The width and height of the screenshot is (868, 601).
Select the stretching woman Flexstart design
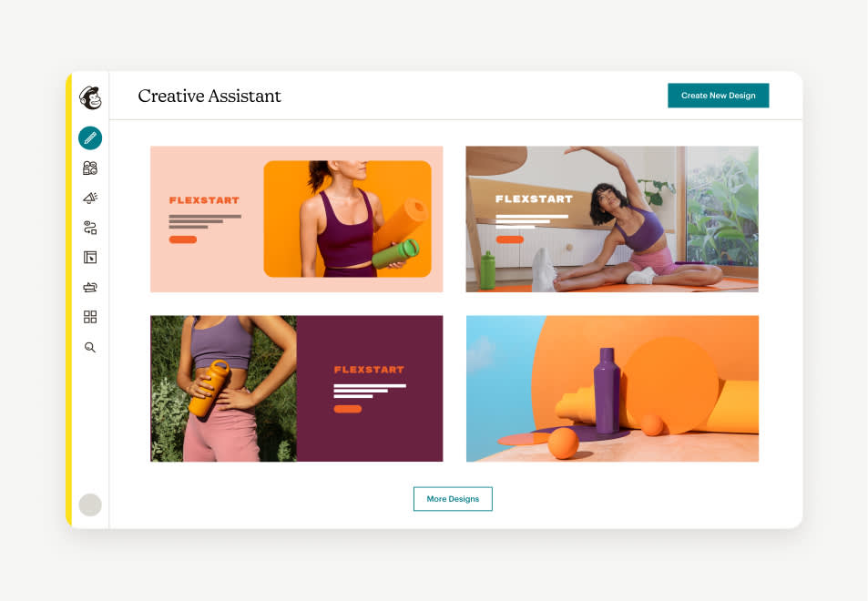tap(612, 219)
